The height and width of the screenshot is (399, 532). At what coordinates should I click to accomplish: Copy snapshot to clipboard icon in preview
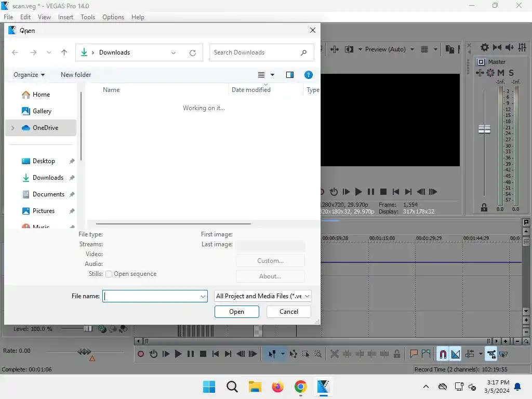coord(450,49)
